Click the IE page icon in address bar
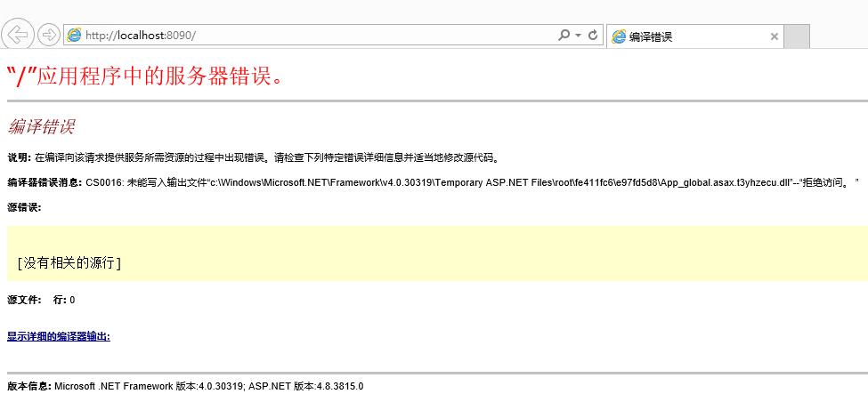This screenshot has width=868, height=402. pyautogui.click(x=74, y=36)
